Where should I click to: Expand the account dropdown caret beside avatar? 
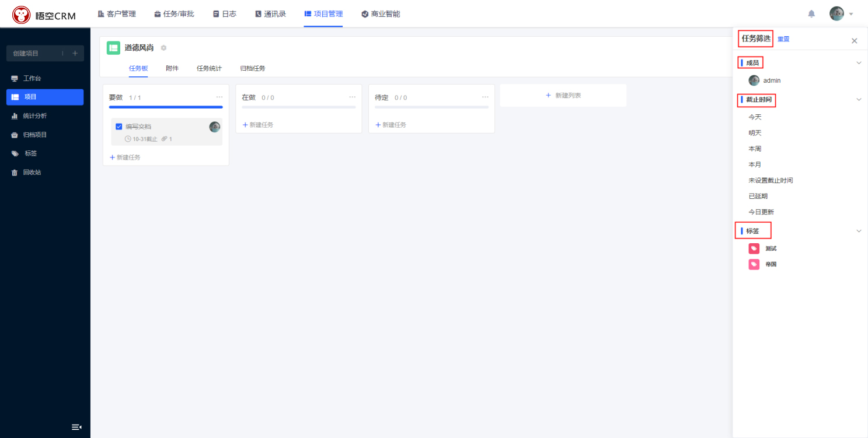point(851,14)
